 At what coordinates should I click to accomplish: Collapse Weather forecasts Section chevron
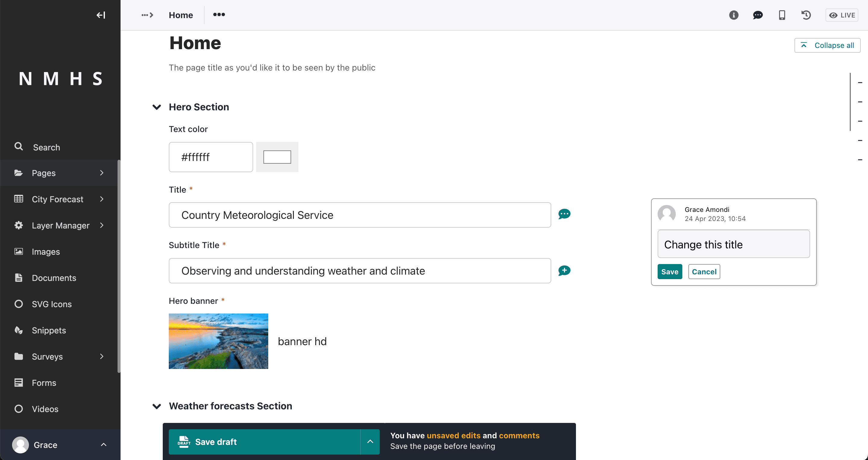(157, 406)
